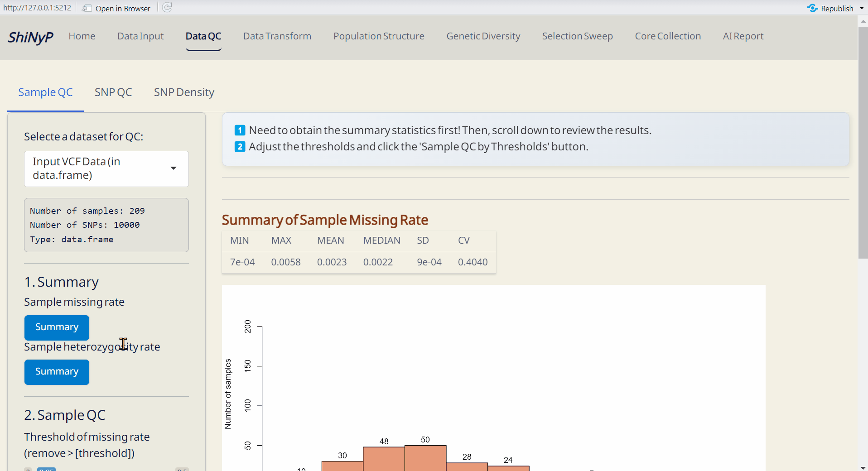
Task: Open the Core Collection page
Action: click(x=668, y=36)
